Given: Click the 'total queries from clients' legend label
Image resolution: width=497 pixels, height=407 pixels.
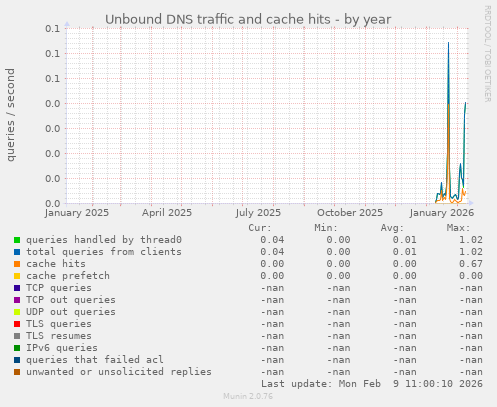Looking at the screenshot, I should (104, 252).
